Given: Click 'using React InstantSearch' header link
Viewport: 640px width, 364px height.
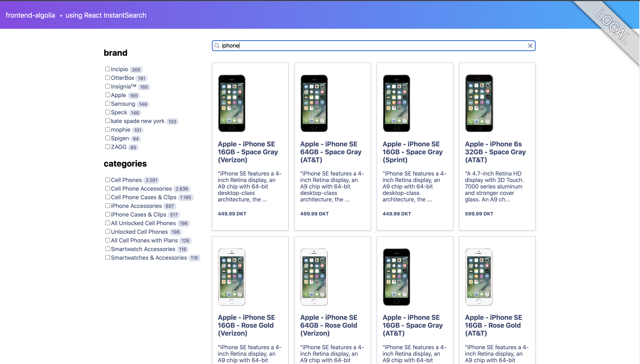Looking at the screenshot, I should click(106, 15).
